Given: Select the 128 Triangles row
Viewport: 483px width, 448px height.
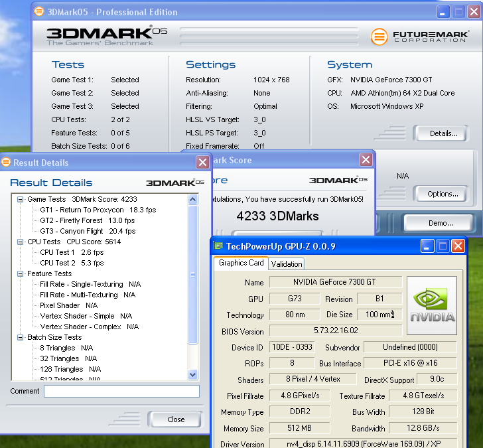Looking at the screenshot, I should 70,369.
